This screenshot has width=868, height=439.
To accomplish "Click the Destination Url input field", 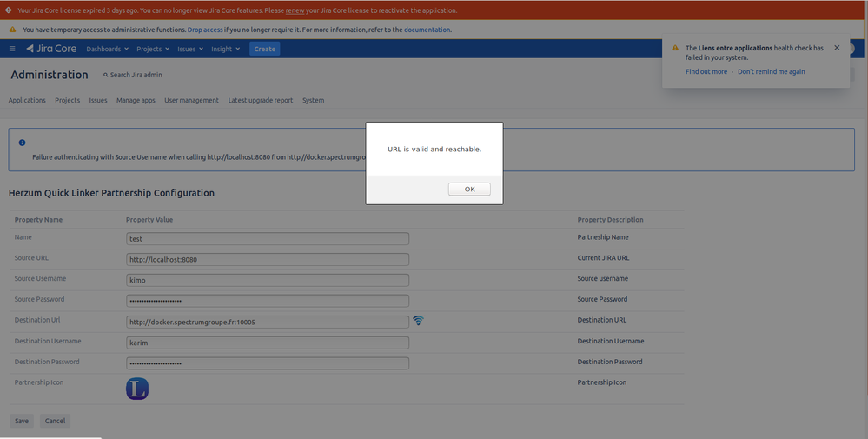I will pos(268,322).
